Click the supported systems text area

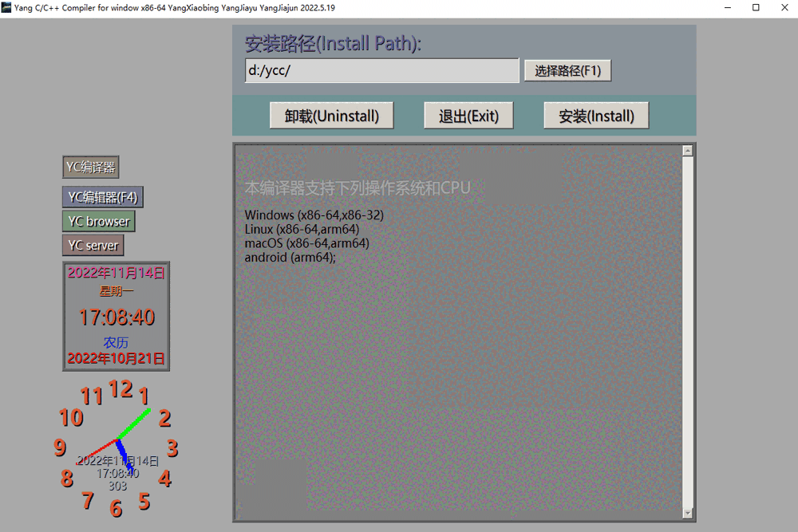pyautogui.click(x=459, y=332)
